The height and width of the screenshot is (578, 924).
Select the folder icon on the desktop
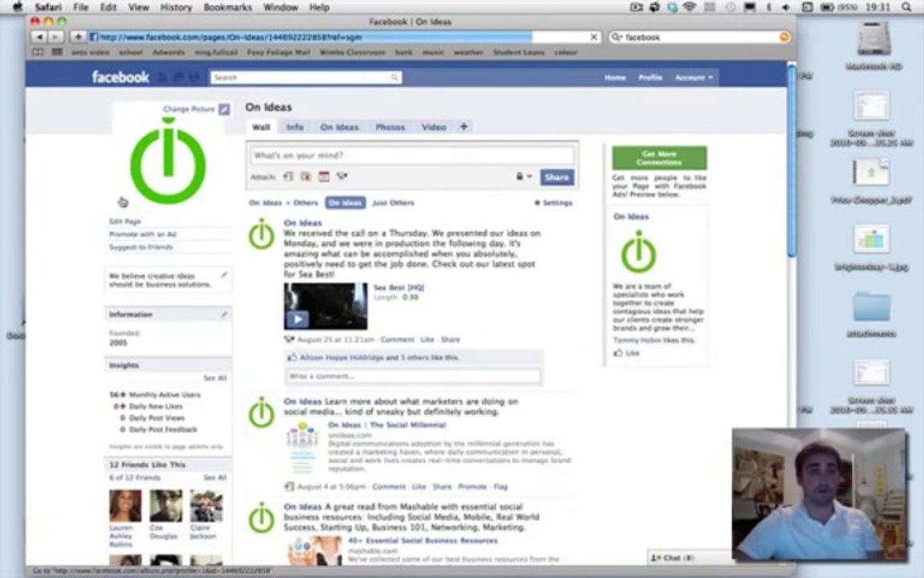pos(872,306)
